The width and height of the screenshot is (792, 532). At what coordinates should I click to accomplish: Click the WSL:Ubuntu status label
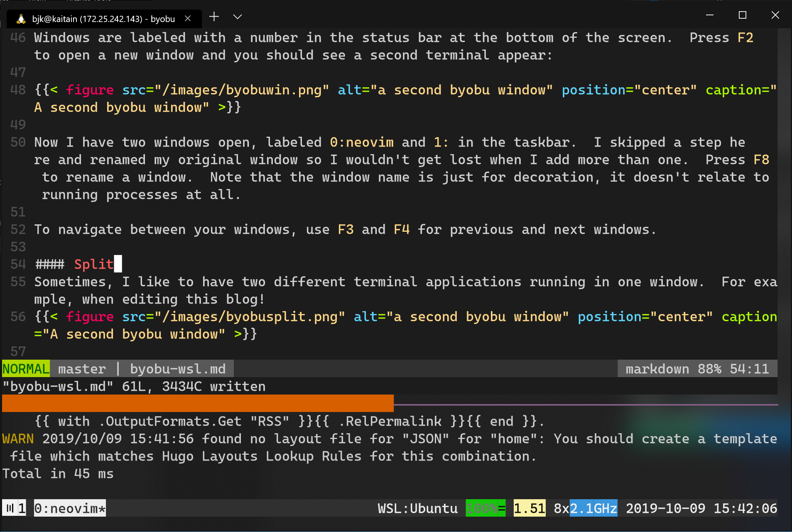pyautogui.click(x=417, y=508)
